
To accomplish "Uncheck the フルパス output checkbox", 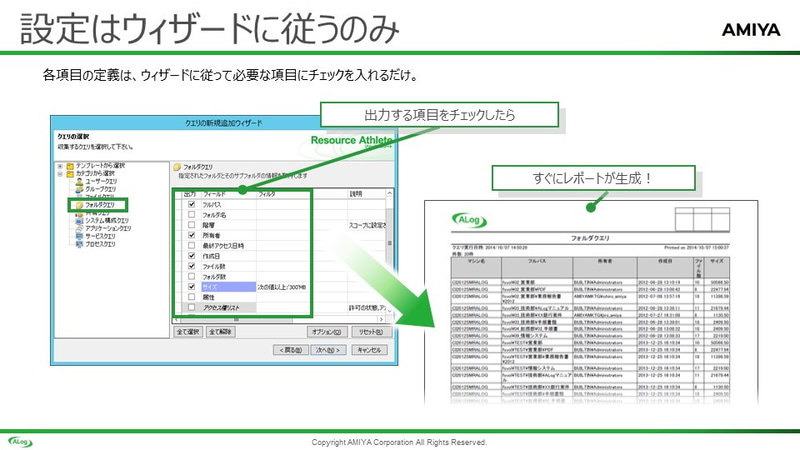I will point(192,204).
